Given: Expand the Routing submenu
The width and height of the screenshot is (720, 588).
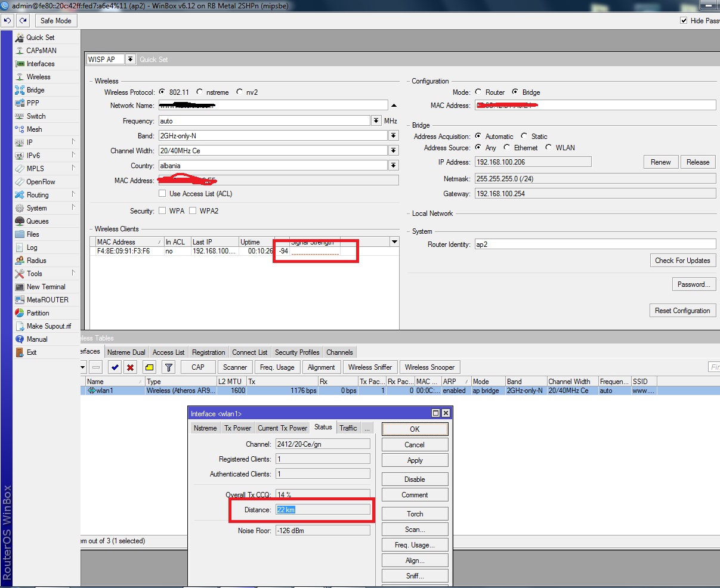Looking at the screenshot, I should point(73,194).
